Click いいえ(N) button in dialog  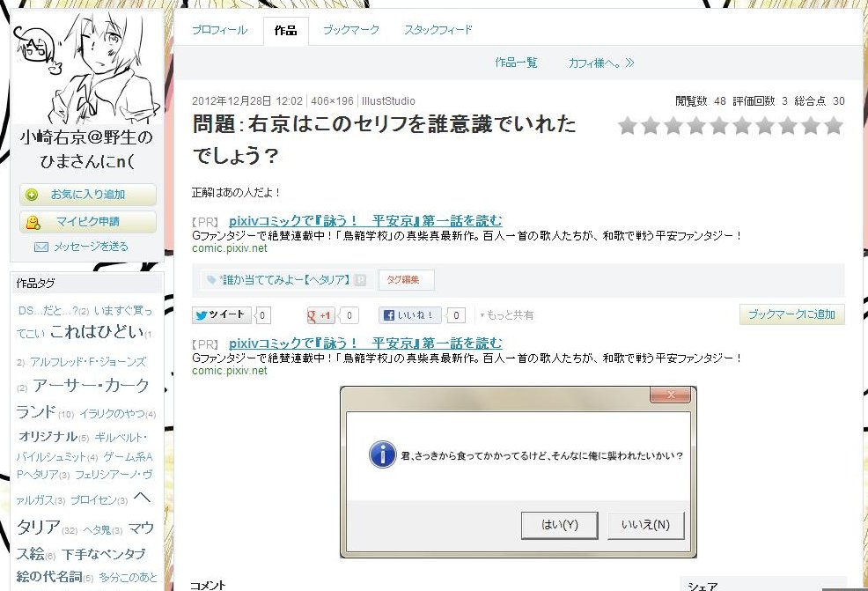(645, 525)
